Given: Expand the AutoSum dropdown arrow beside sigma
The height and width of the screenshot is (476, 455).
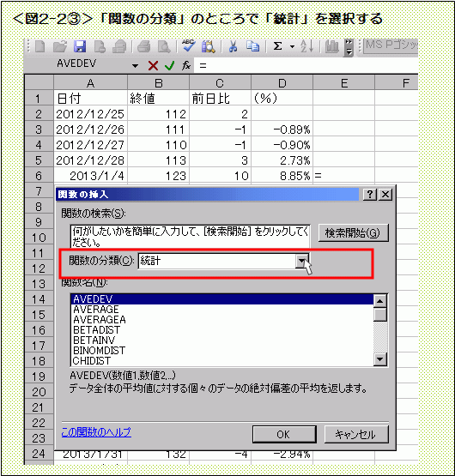Looking at the screenshot, I should pos(293,47).
